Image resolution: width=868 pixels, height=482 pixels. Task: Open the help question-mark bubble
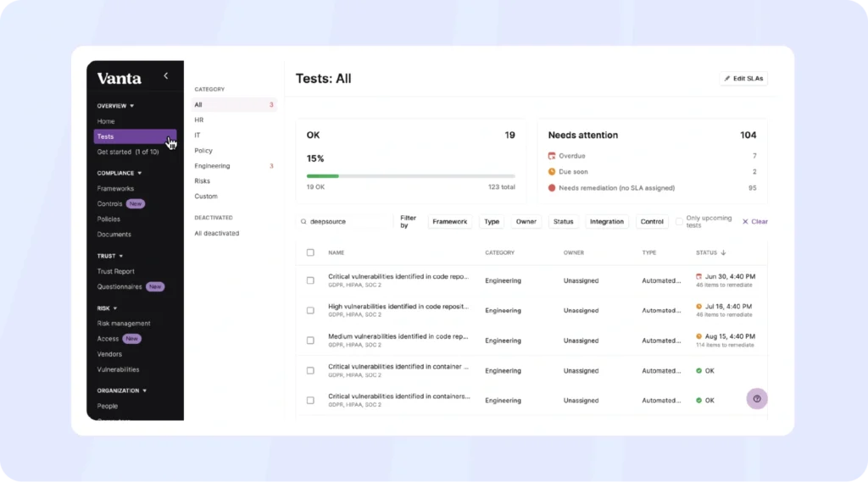coord(757,398)
